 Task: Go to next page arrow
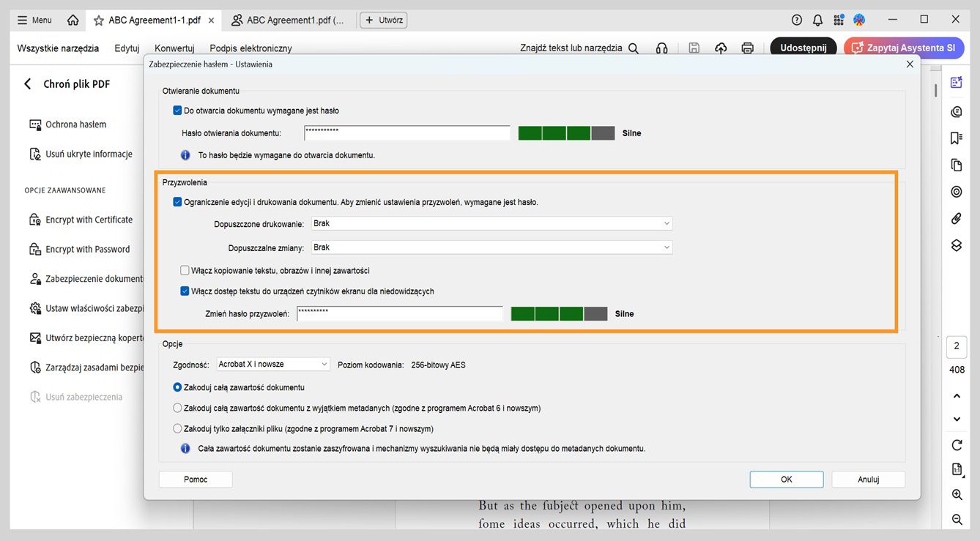(957, 419)
